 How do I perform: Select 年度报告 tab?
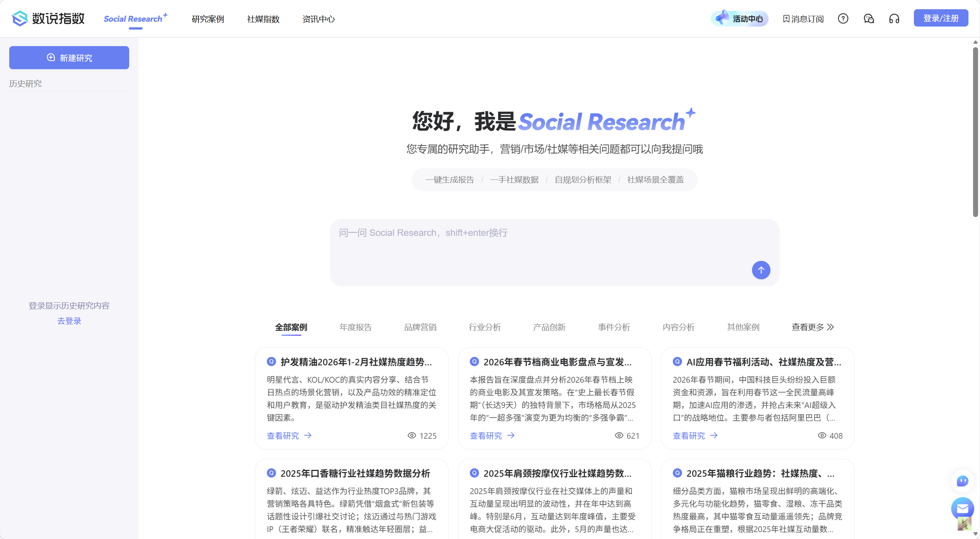pyautogui.click(x=356, y=327)
